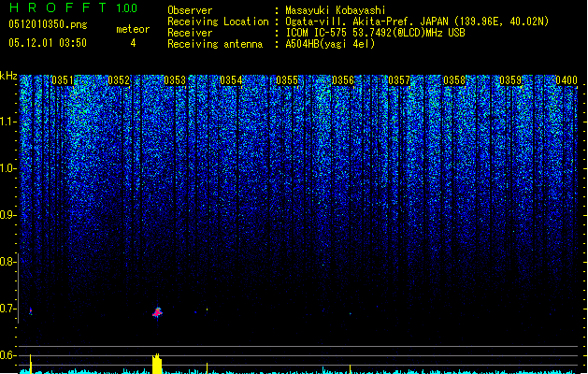Click the Ogata-vill. Akita-Pref. JAPAN location text
Screen dimensions: 588x374
pyautogui.click(x=417, y=22)
